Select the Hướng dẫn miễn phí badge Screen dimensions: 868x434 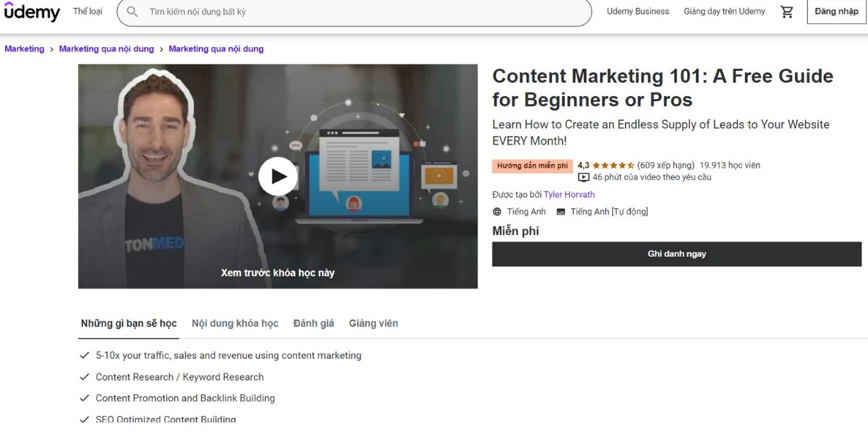click(532, 165)
